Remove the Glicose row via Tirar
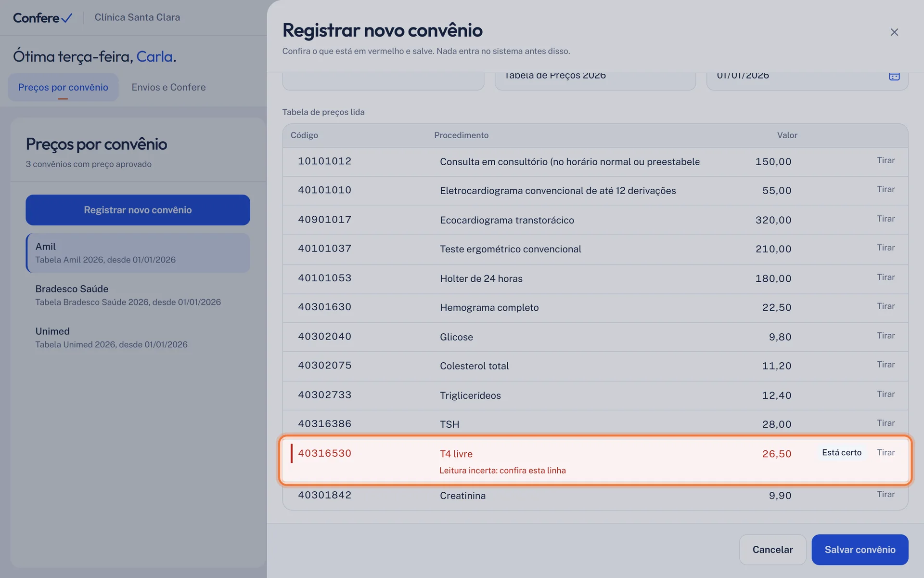The image size is (924, 578). pos(885,335)
